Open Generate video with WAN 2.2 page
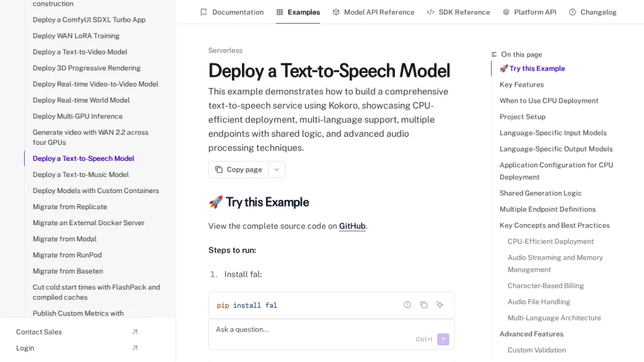Viewport: 644px width, 362px height. (x=91, y=137)
